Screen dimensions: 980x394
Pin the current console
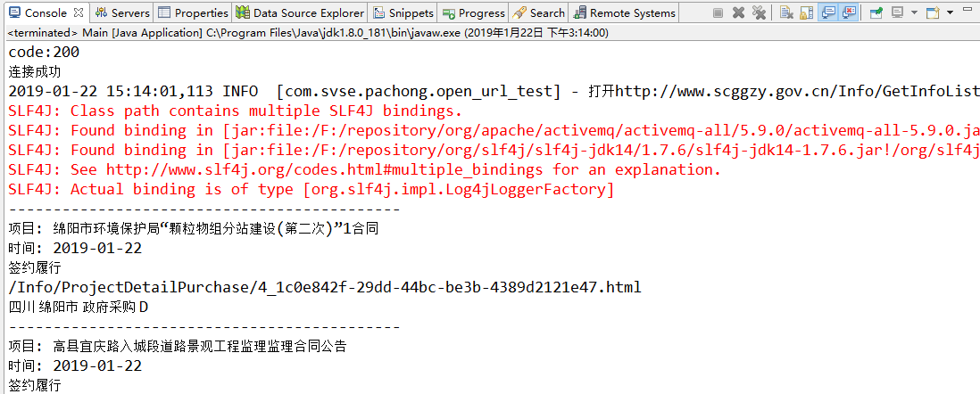tap(876, 12)
